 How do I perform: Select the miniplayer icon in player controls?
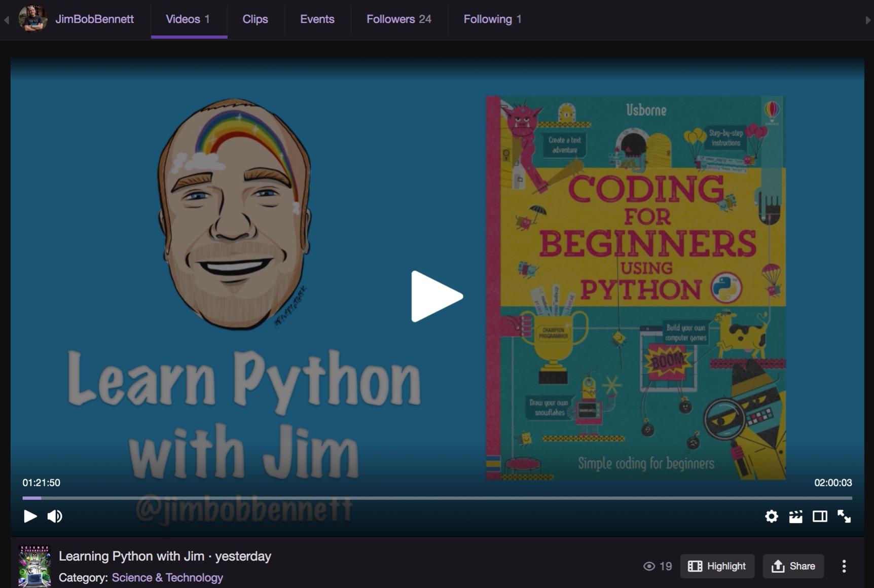(x=795, y=517)
